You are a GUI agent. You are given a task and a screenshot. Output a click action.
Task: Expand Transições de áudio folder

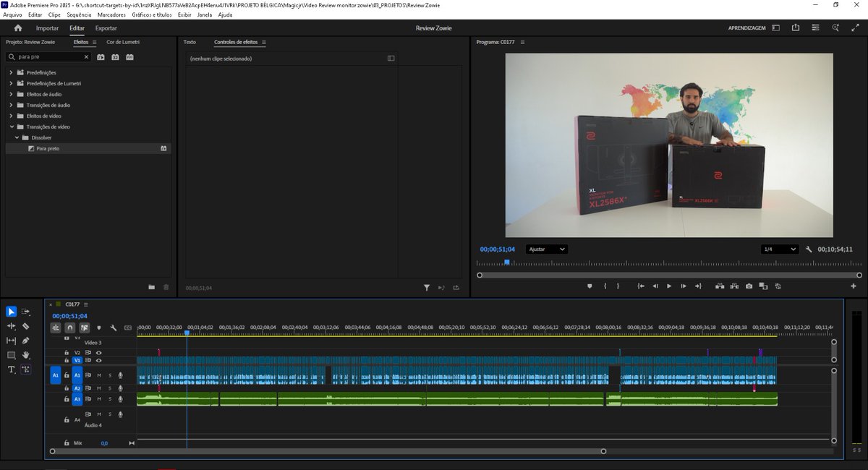click(12, 105)
